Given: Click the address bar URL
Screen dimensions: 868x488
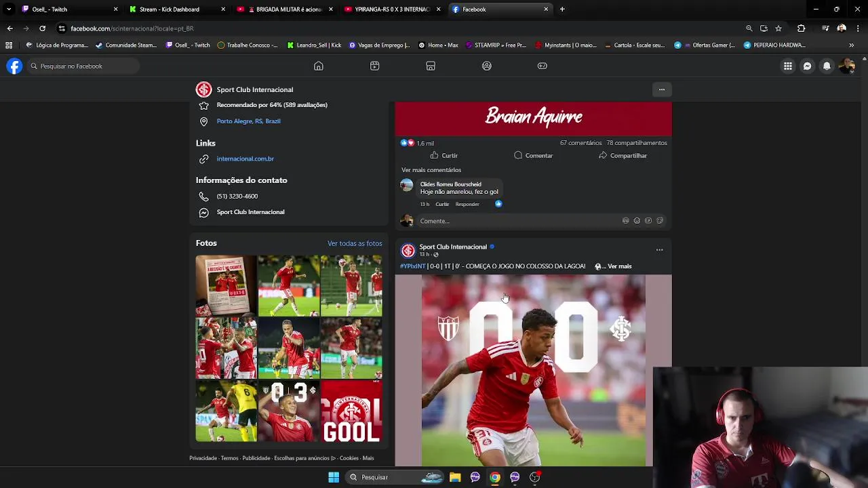Looking at the screenshot, I should tap(132, 28).
